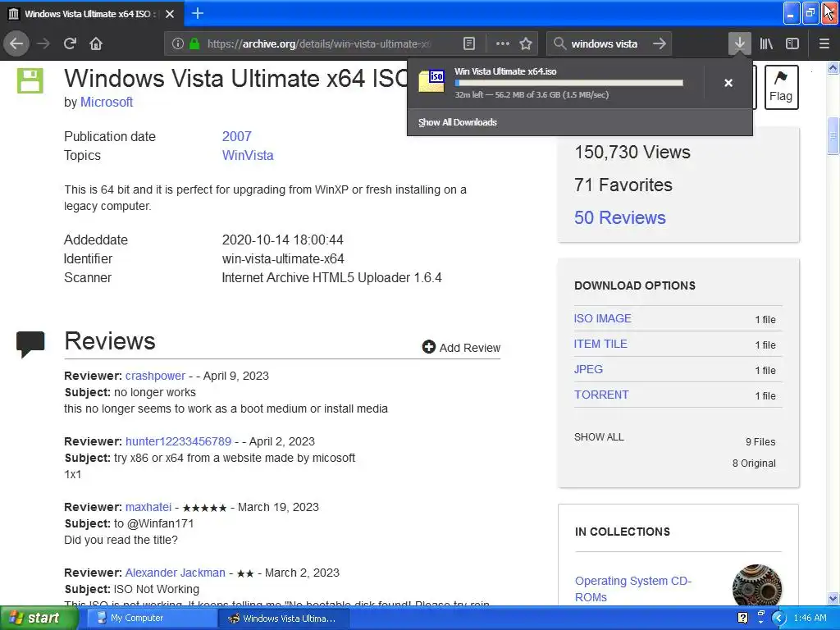
Task: Toggle the downloads panel toolbar button
Action: pos(739,43)
